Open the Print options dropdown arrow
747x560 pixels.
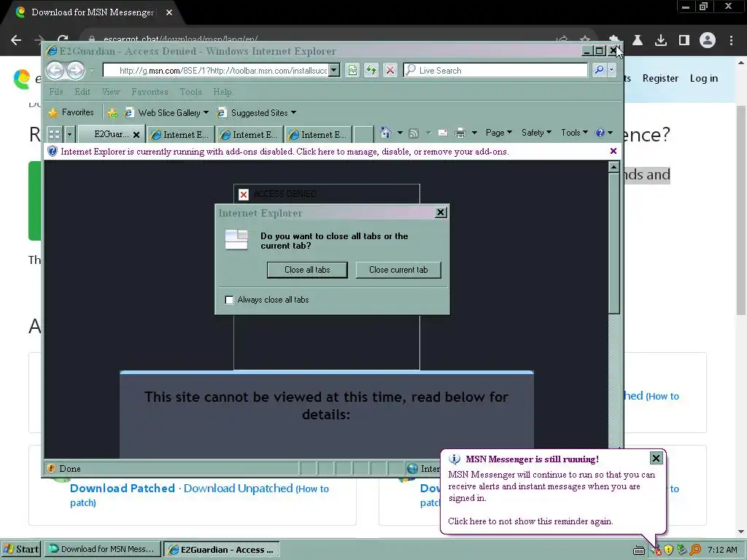(x=474, y=133)
